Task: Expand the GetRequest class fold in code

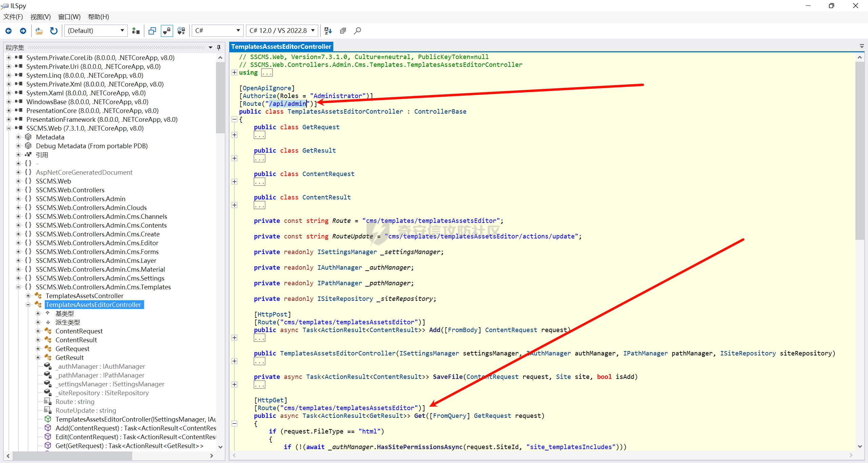Action: (x=234, y=135)
